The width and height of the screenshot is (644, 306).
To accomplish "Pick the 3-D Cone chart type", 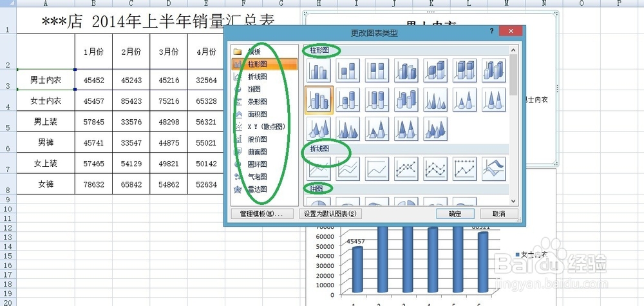I will tap(318, 129).
